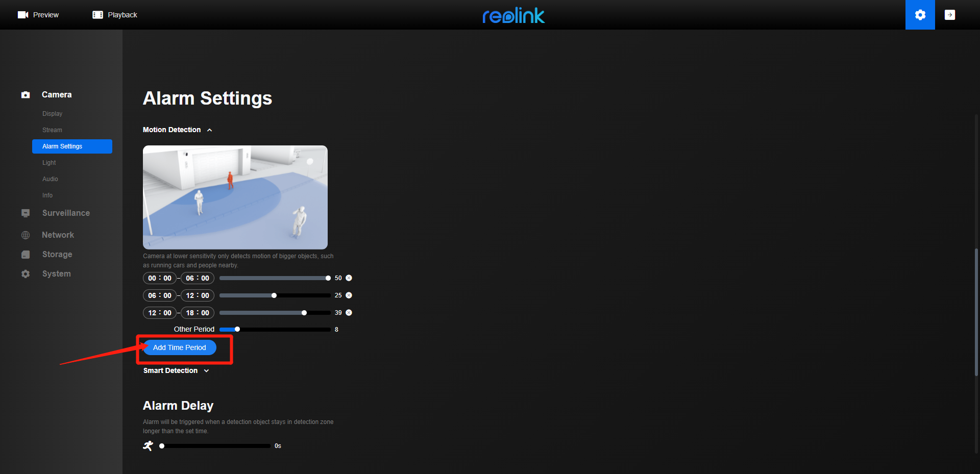Edit end time 06:00 of first period

[198, 278]
